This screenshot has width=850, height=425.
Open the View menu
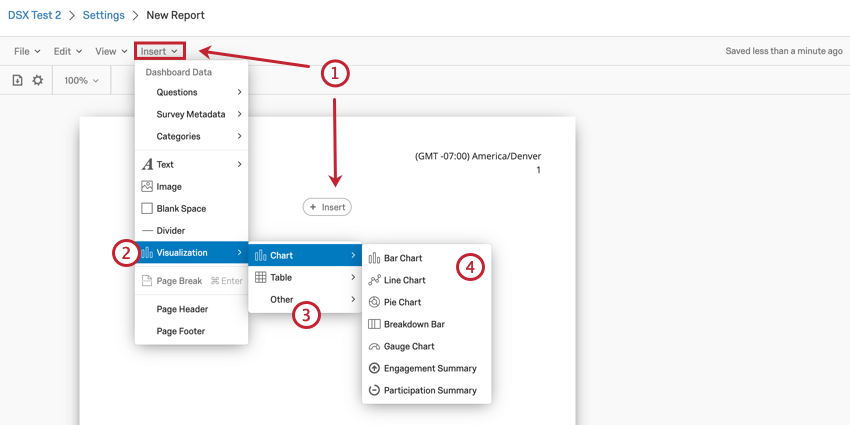111,51
